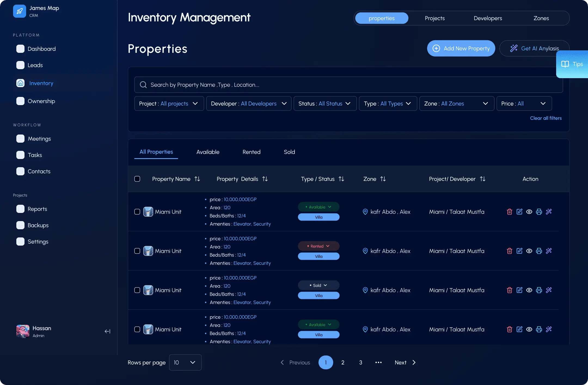588x385 pixels.
Task: Select the Leads sidebar icon
Action: pos(20,65)
